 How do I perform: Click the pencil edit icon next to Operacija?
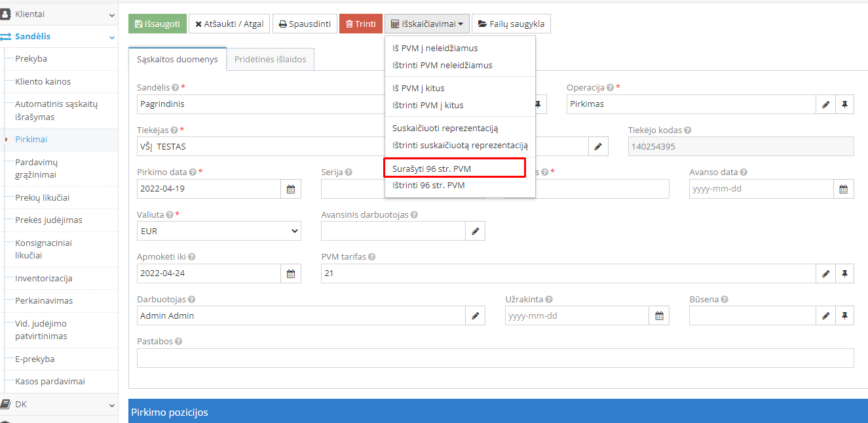tap(825, 104)
